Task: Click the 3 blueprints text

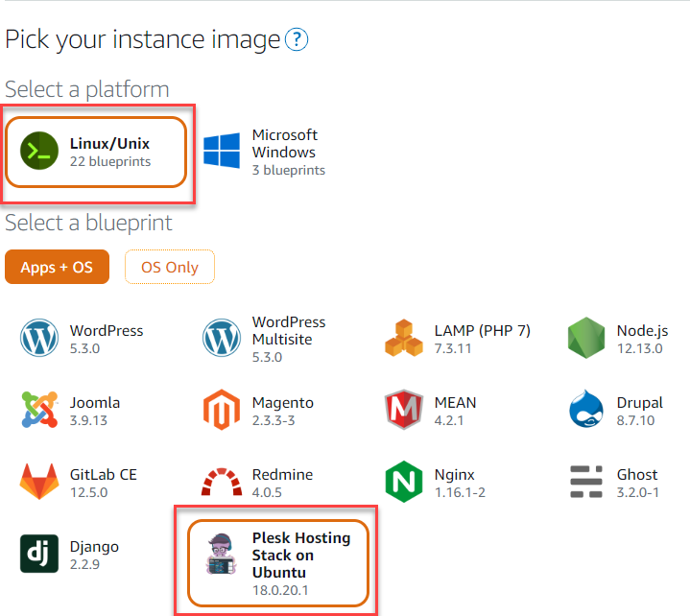Action: pos(289,170)
